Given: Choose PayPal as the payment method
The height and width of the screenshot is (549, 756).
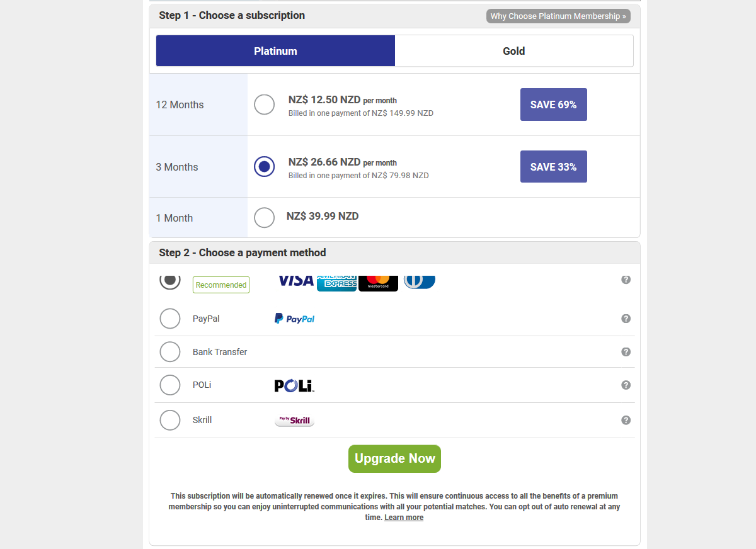Looking at the screenshot, I should coord(169,318).
